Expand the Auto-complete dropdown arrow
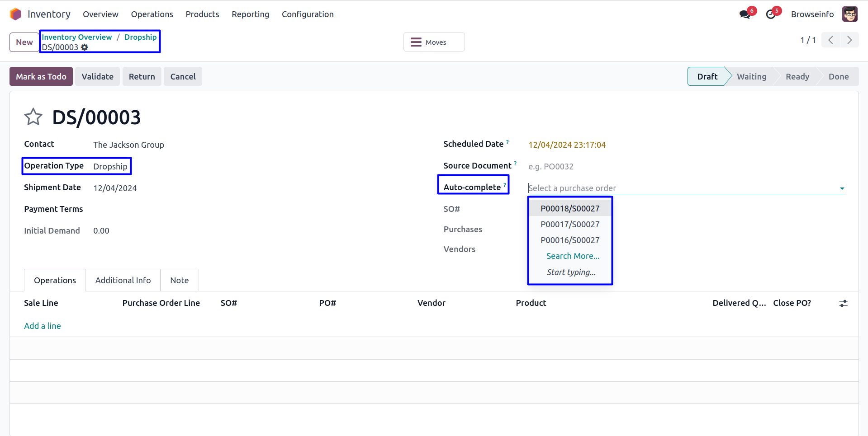Viewport: 868px width, 436px height. click(842, 188)
